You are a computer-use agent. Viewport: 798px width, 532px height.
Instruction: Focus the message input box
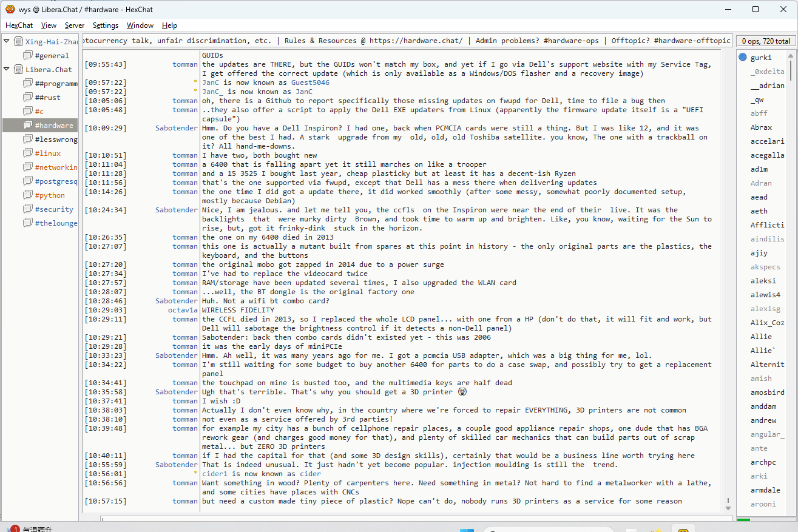416,519
